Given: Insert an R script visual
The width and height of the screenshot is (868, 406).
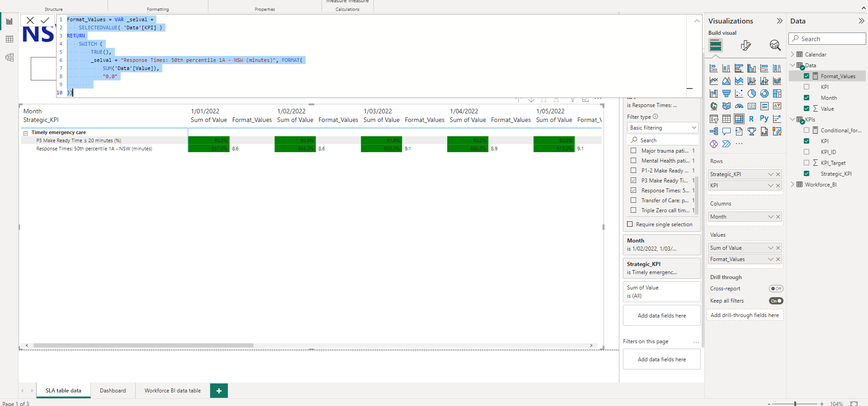Looking at the screenshot, I should point(751,119).
